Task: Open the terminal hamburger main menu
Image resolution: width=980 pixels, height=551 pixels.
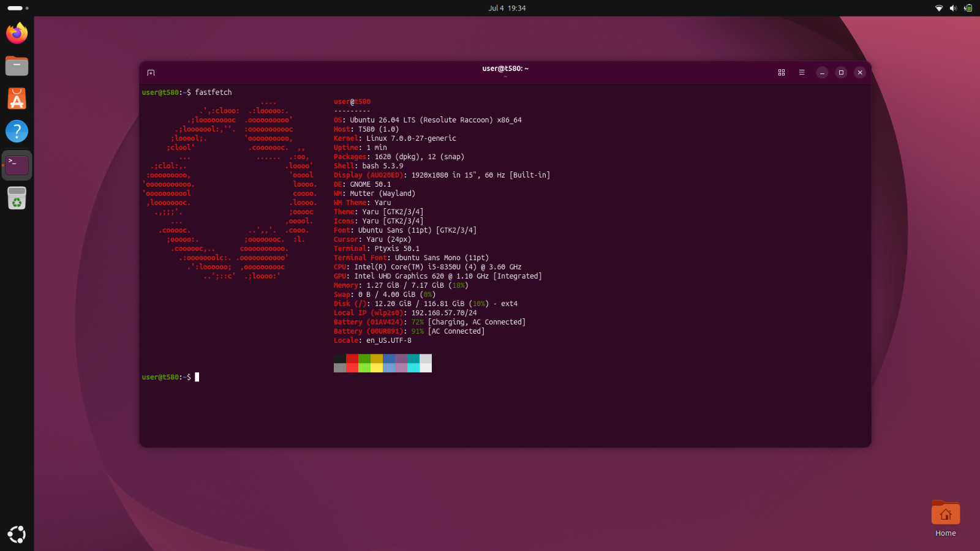Action: [802, 72]
